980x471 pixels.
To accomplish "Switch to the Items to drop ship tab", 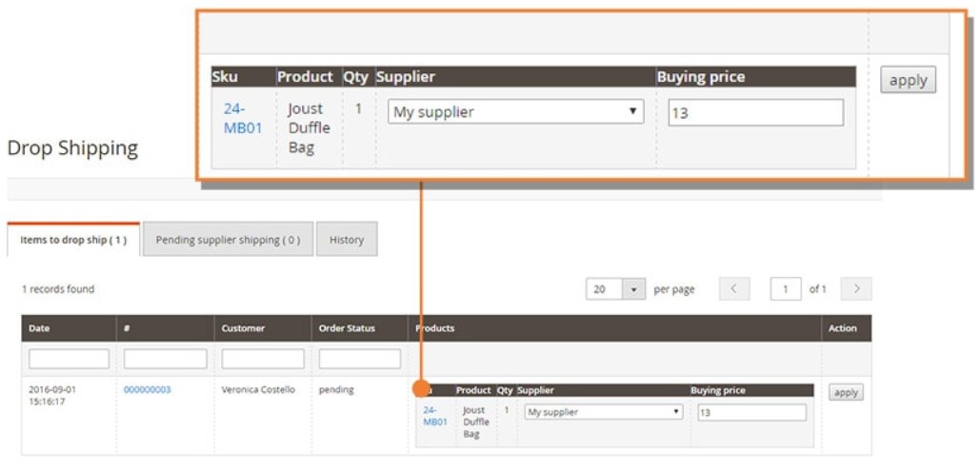I will tap(73, 240).
